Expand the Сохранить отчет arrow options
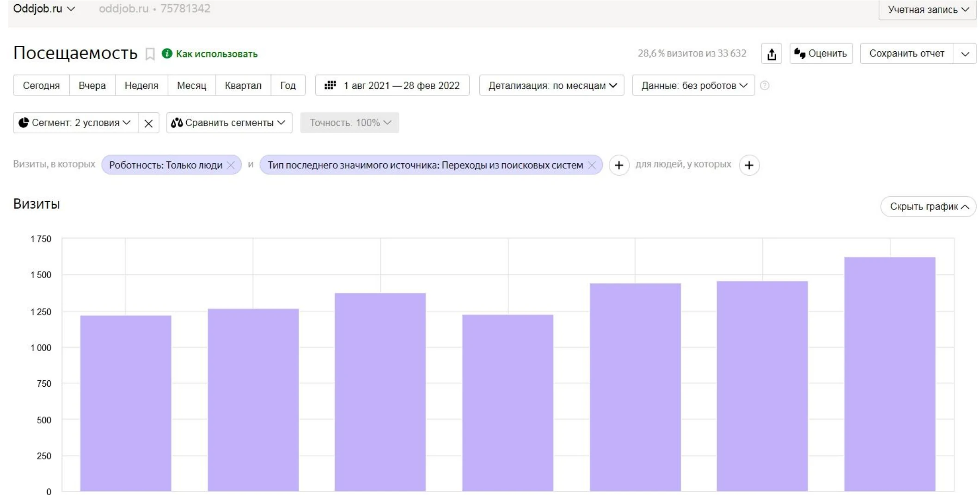Viewport: 980px width, 495px height. pos(965,54)
